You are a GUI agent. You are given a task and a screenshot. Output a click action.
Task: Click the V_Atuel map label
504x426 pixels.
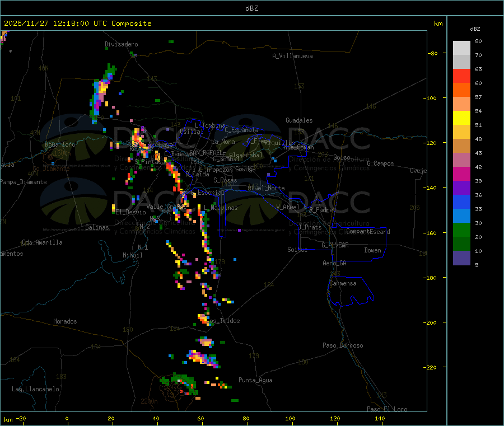pos(288,207)
